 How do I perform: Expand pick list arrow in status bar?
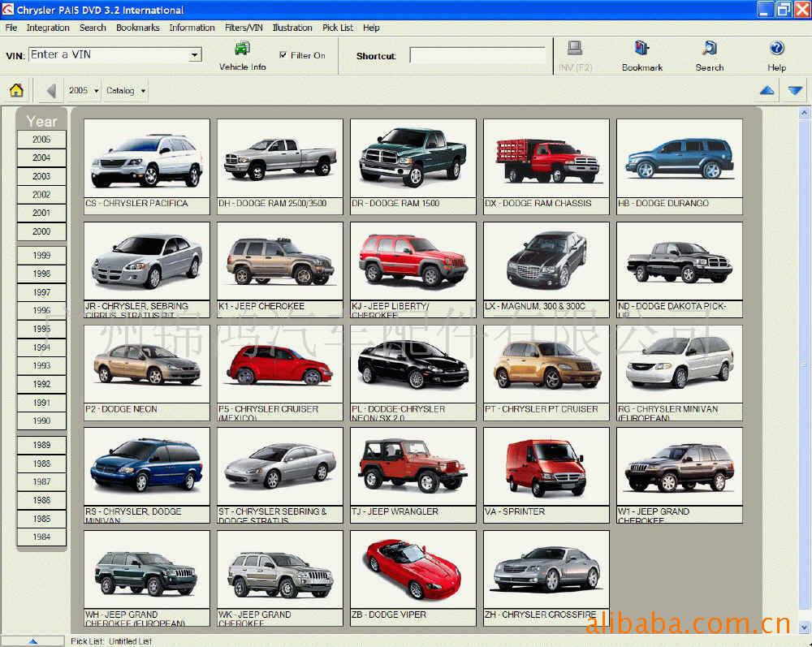pos(33,641)
